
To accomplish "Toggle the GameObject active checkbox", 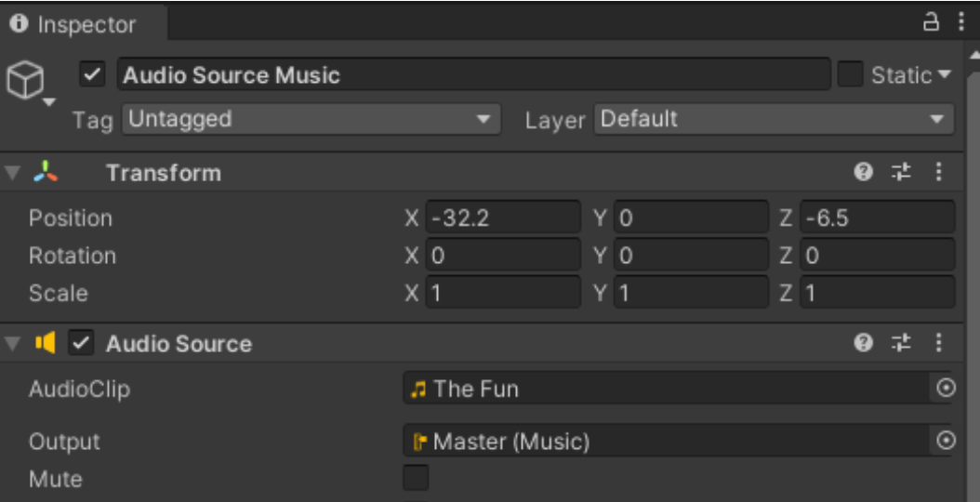I will point(93,75).
